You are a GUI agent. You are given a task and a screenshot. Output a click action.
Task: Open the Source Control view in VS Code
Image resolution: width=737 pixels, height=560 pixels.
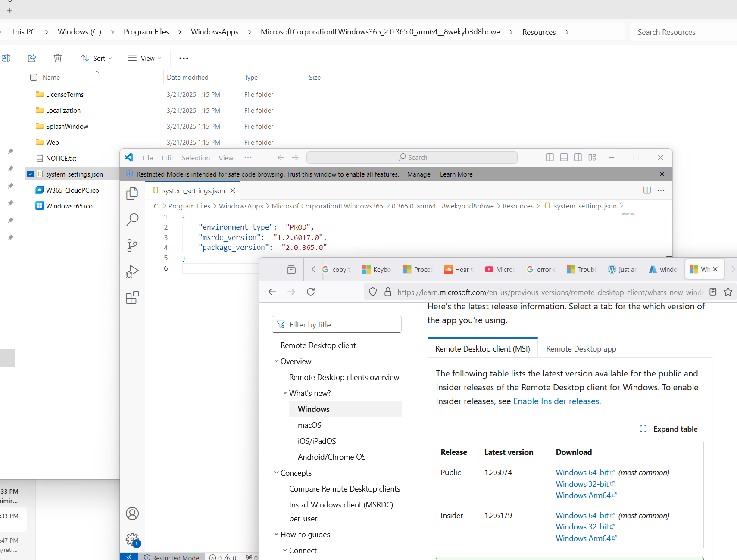tap(132, 246)
